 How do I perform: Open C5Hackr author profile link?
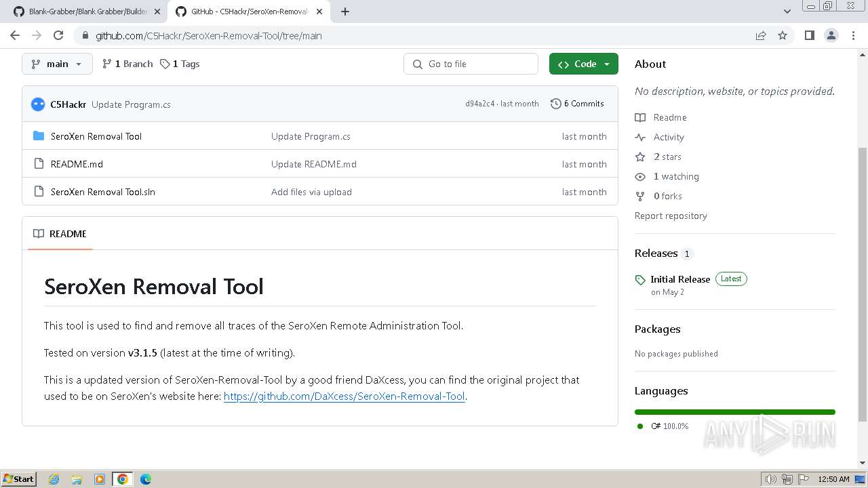pyautogui.click(x=68, y=104)
